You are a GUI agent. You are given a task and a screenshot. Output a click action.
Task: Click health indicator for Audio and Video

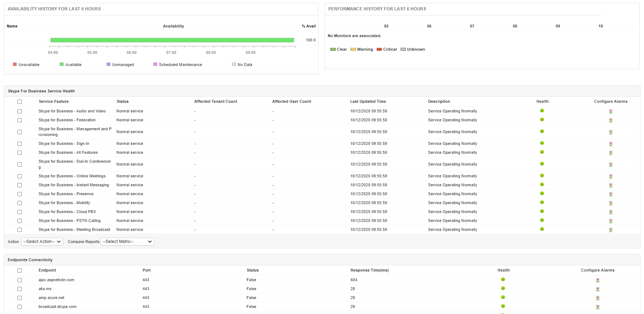[542, 111]
